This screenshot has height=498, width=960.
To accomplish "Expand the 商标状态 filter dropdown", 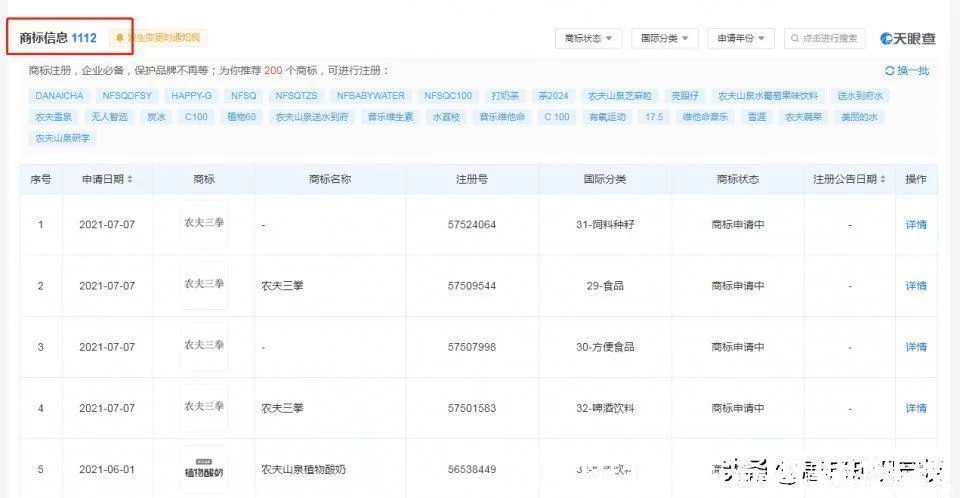I will [588, 39].
